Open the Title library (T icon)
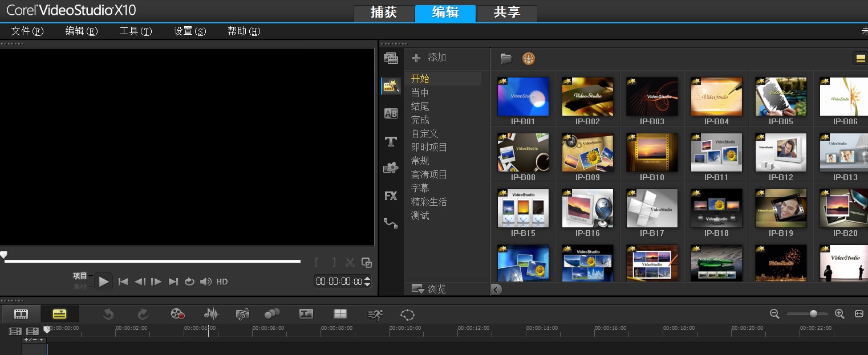 pyautogui.click(x=391, y=141)
